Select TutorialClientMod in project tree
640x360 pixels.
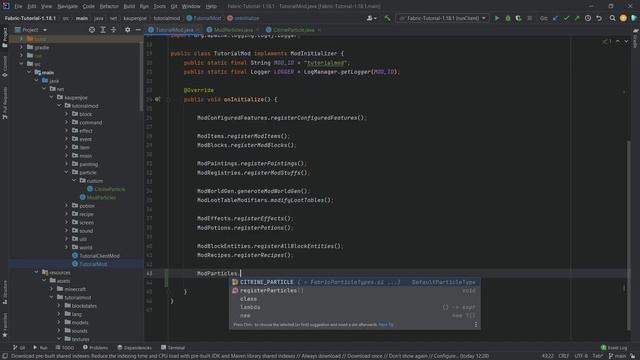pyautogui.click(x=96, y=256)
